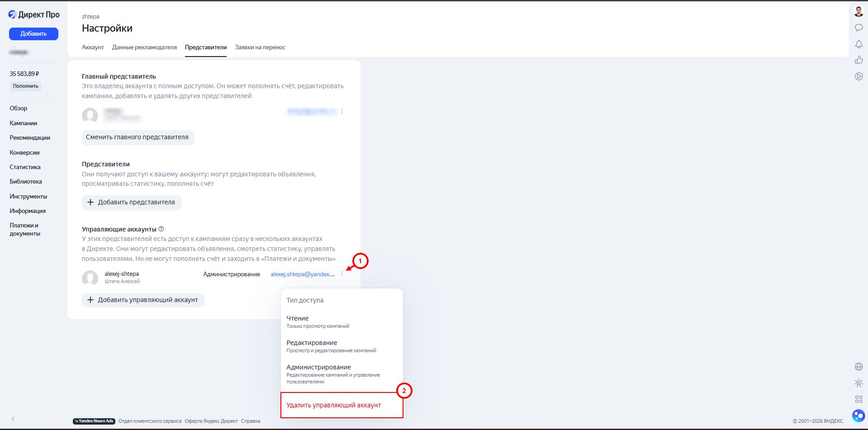Select Редактирование access type
Image resolution: width=868 pixels, height=430 pixels.
pyautogui.click(x=342, y=346)
